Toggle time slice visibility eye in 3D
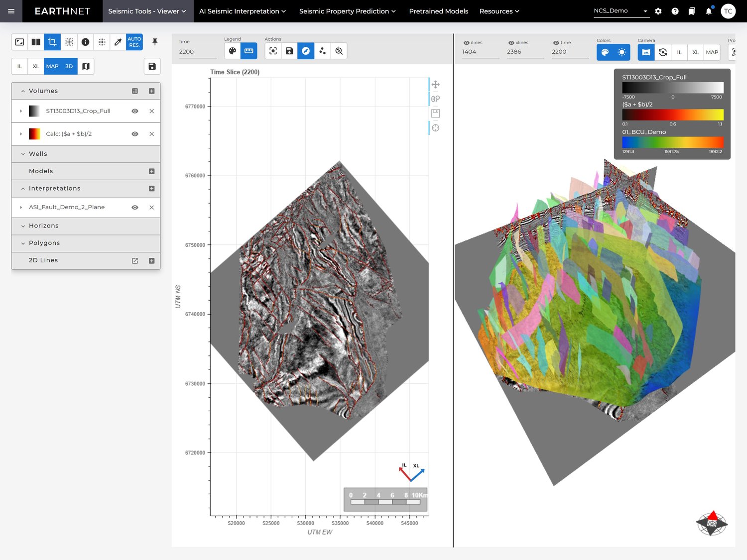Viewport: 747px width, 560px height. click(556, 43)
